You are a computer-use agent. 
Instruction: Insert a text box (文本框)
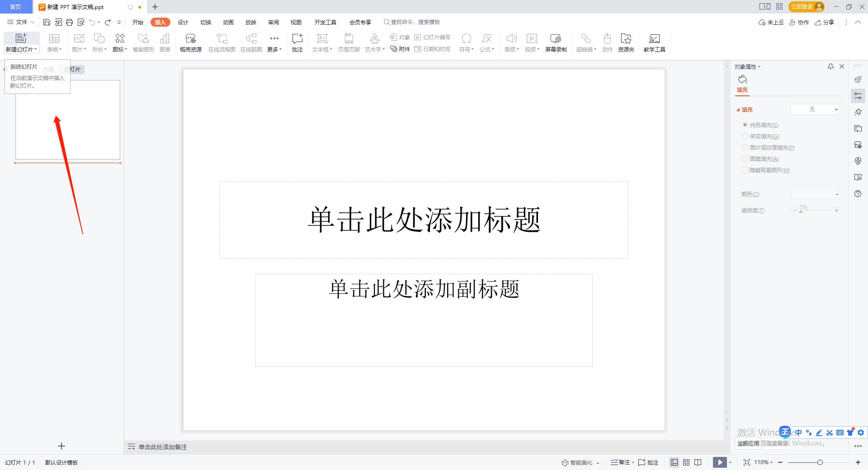tap(321, 43)
